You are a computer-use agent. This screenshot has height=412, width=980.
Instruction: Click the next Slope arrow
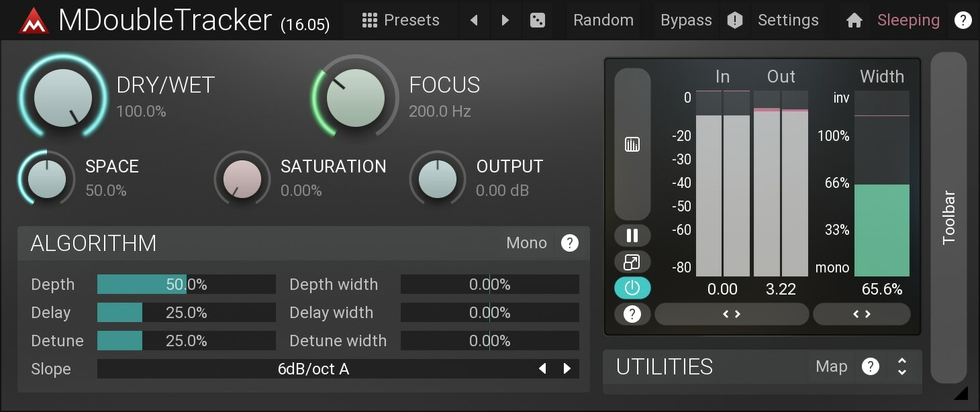pos(566,368)
